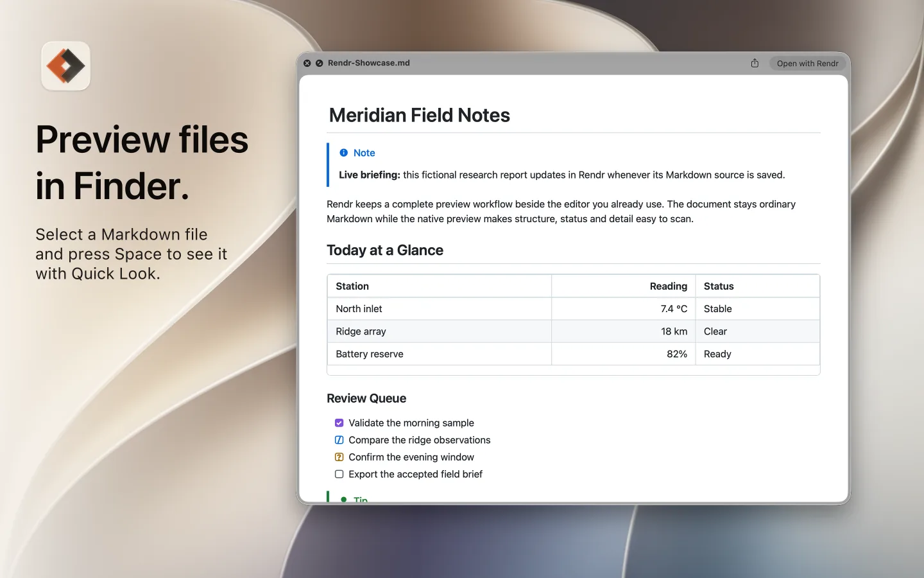The image size is (924, 578).
Task: Click the Rendr-Showcase.md file title
Action: [x=369, y=63]
